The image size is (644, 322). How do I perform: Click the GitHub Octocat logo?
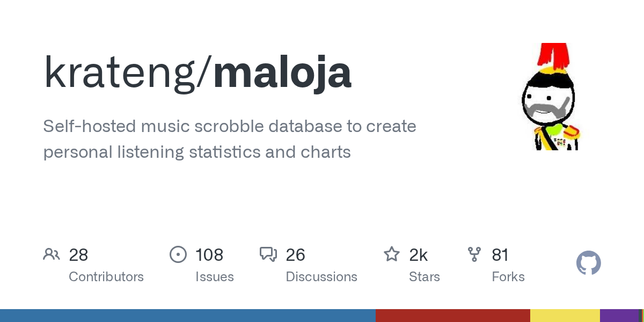coord(589,264)
